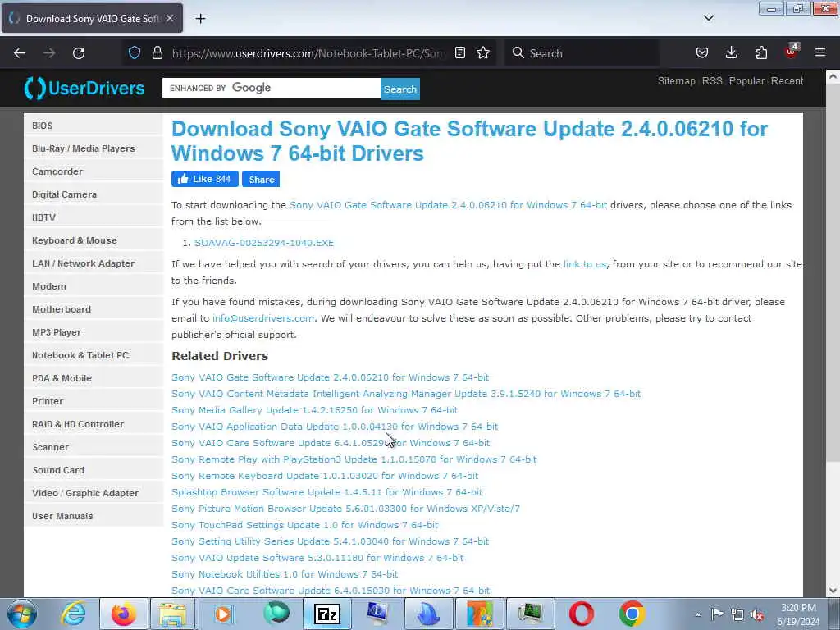The image size is (840, 630).
Task: Select Printer category in sidebar
Action: point(94,401)
